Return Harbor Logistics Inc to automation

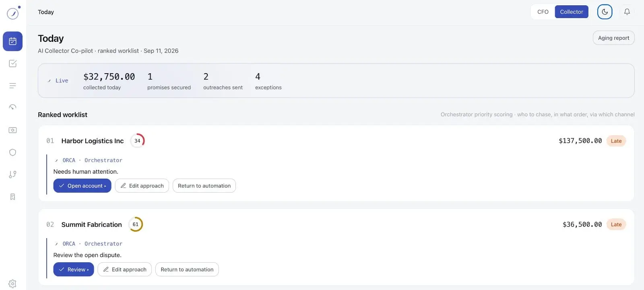click(204, 186)
